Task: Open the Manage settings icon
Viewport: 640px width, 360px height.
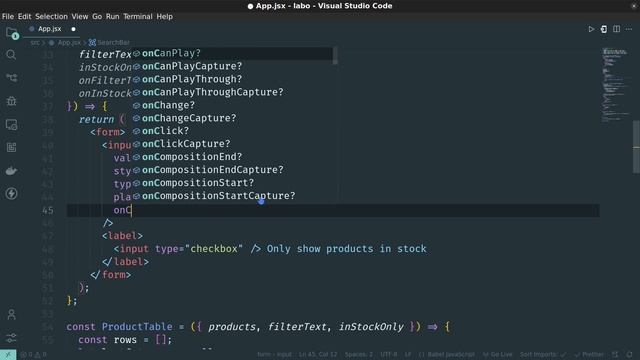Action: (x=11, y=338)
